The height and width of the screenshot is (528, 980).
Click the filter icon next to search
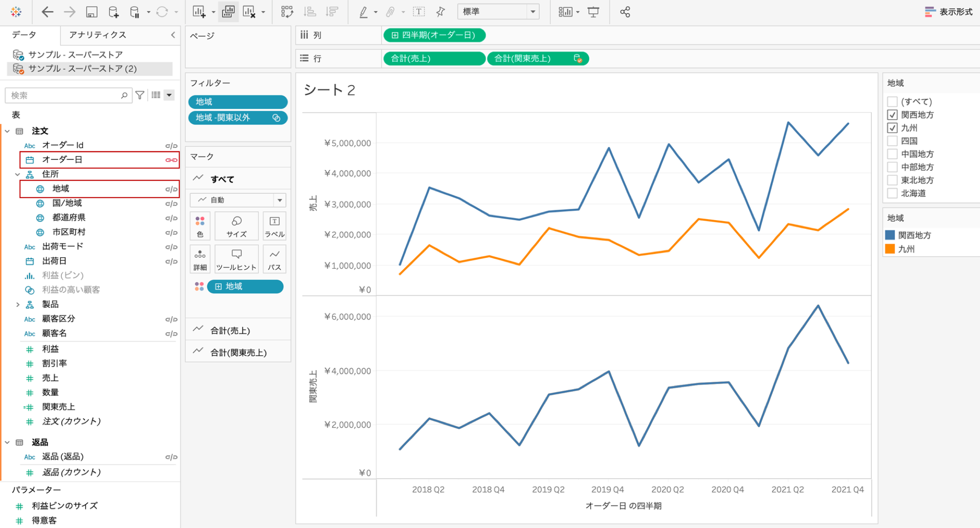click(140, 95)
